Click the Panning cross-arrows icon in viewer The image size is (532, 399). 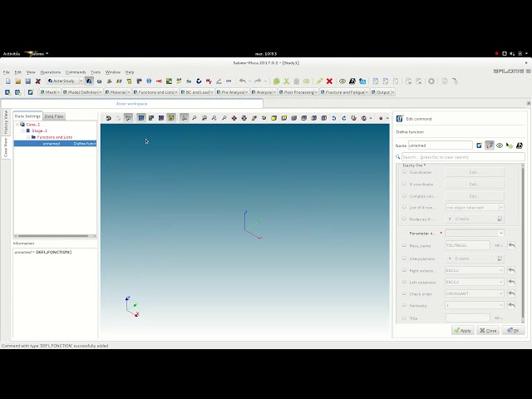234,118
